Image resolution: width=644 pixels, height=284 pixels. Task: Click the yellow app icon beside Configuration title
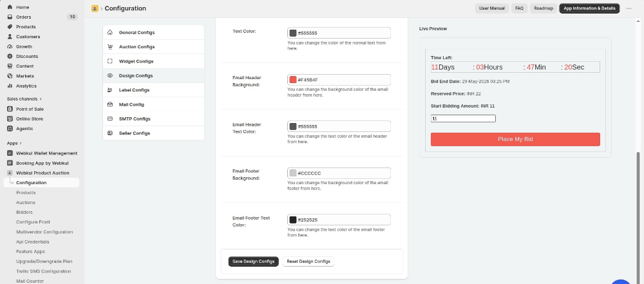point(95,8)
